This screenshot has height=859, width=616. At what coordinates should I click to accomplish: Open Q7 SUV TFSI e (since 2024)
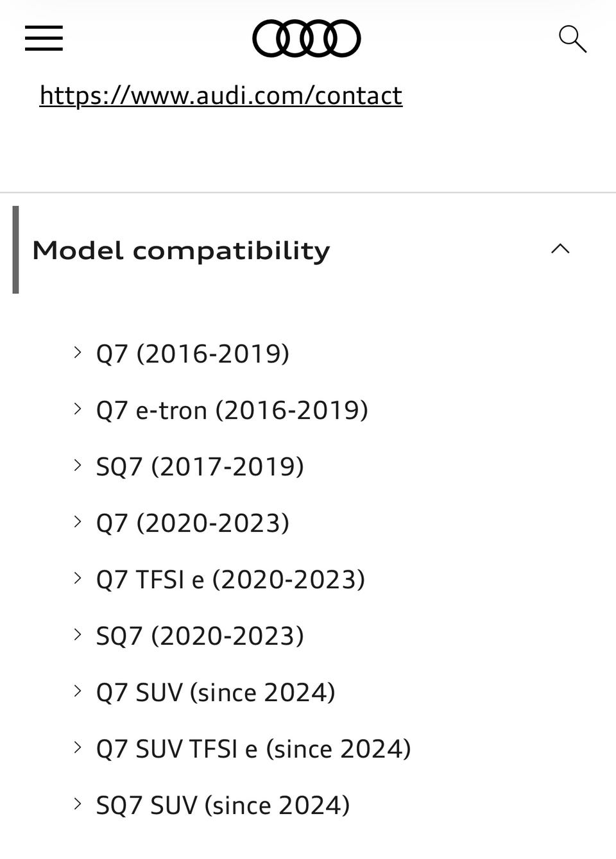coord(253,749)
